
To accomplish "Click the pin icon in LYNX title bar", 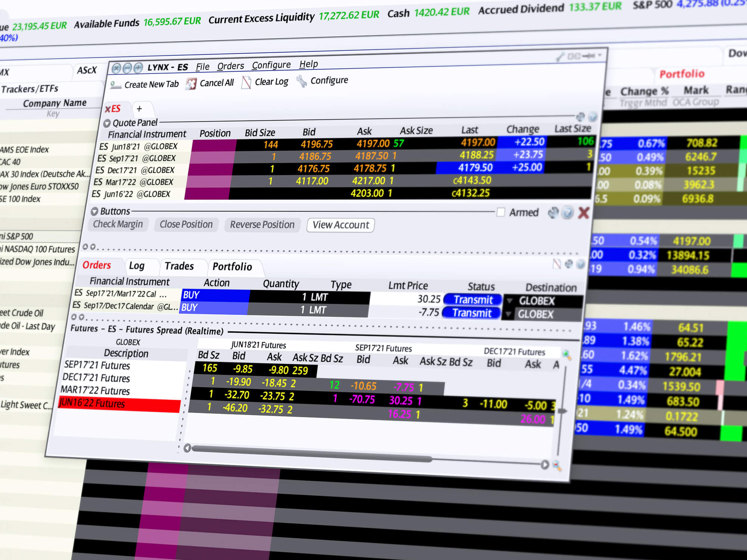I will [x=588, y=56].
